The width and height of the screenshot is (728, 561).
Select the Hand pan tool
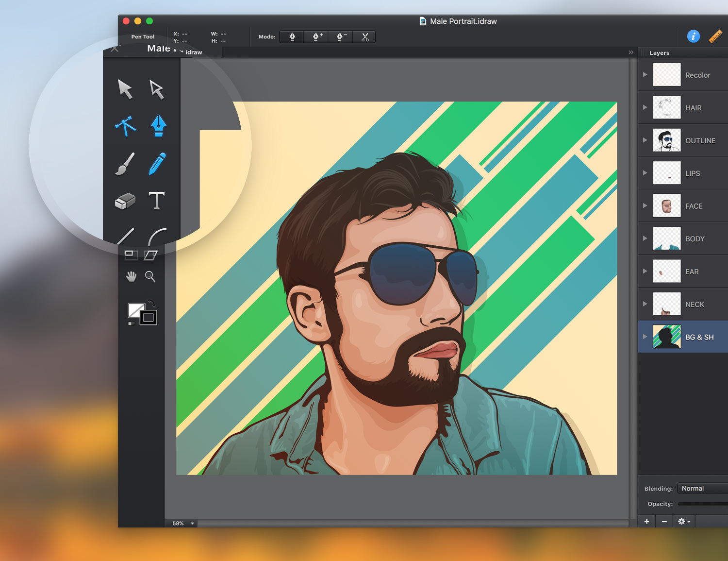pos(131,277)
